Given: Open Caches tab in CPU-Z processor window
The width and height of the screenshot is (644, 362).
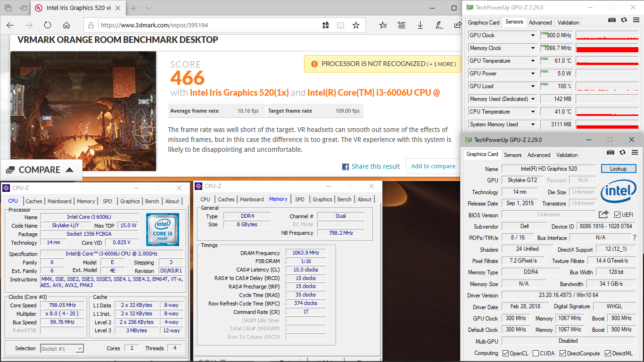Looking at the screenshot, I should pos(34,201).
